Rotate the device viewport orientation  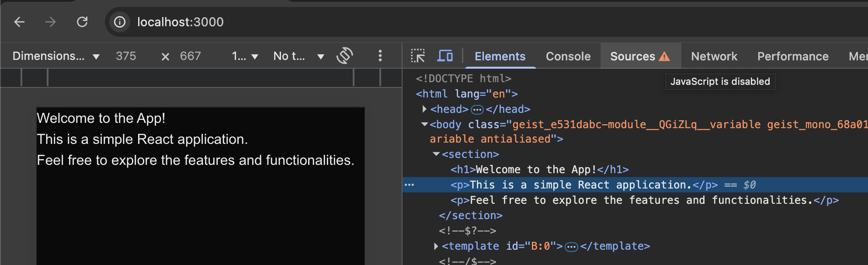coord(345,56)
